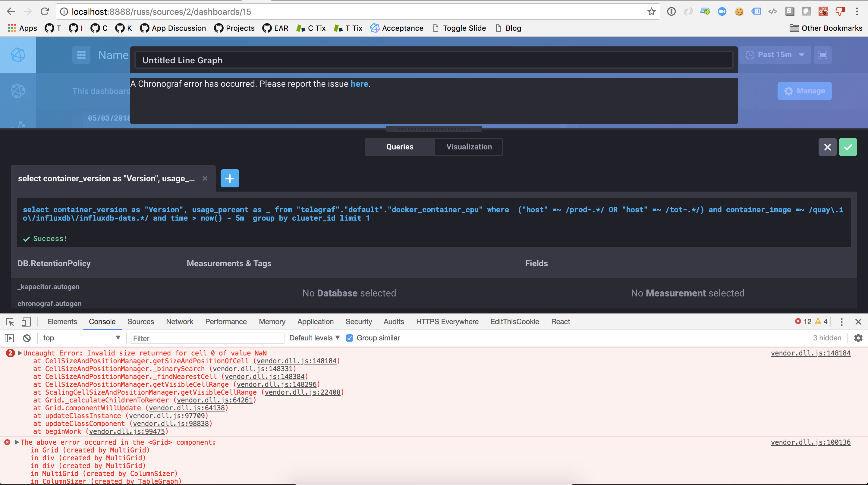Expand the Uncaught Error stack trace

click(x=20, y=353)
